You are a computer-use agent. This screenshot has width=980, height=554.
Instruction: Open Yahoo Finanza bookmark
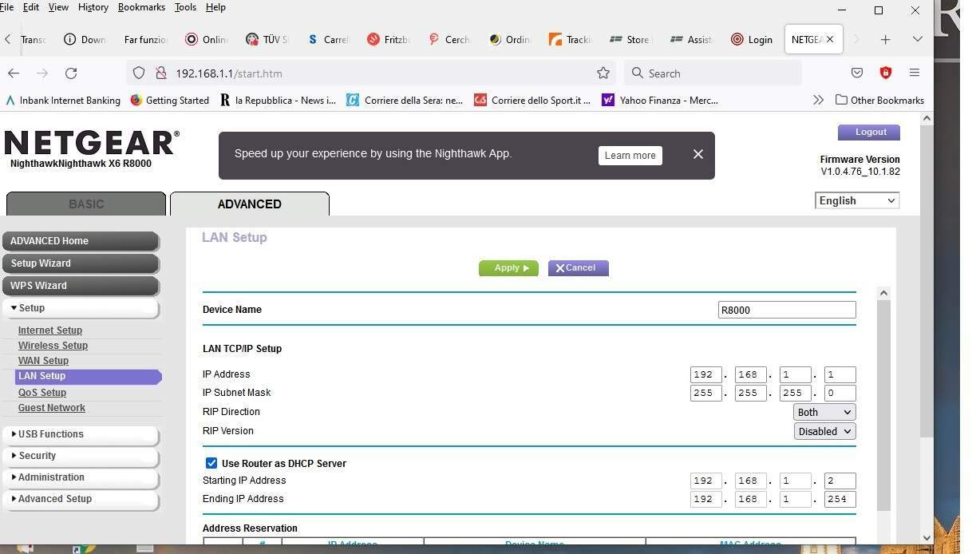pos(660,100)
